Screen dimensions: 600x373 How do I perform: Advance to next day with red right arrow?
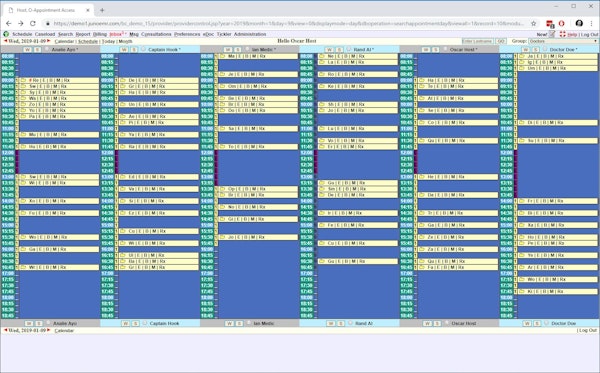[49, 41]
